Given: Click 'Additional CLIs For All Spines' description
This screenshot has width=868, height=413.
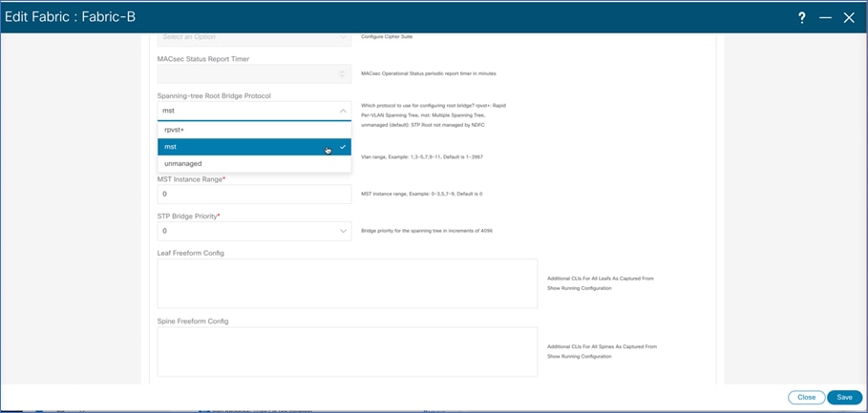Looking at the screenshot, I should [602, 352].
